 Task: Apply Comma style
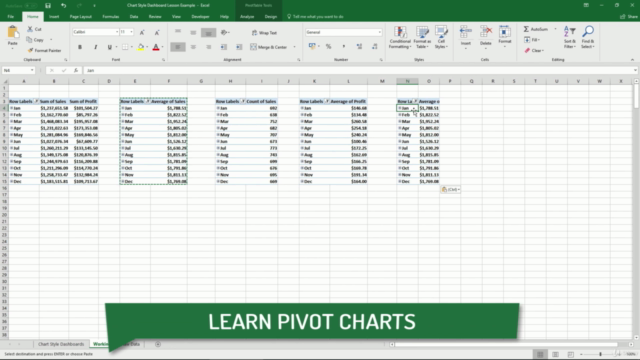[x=344, y=47]
